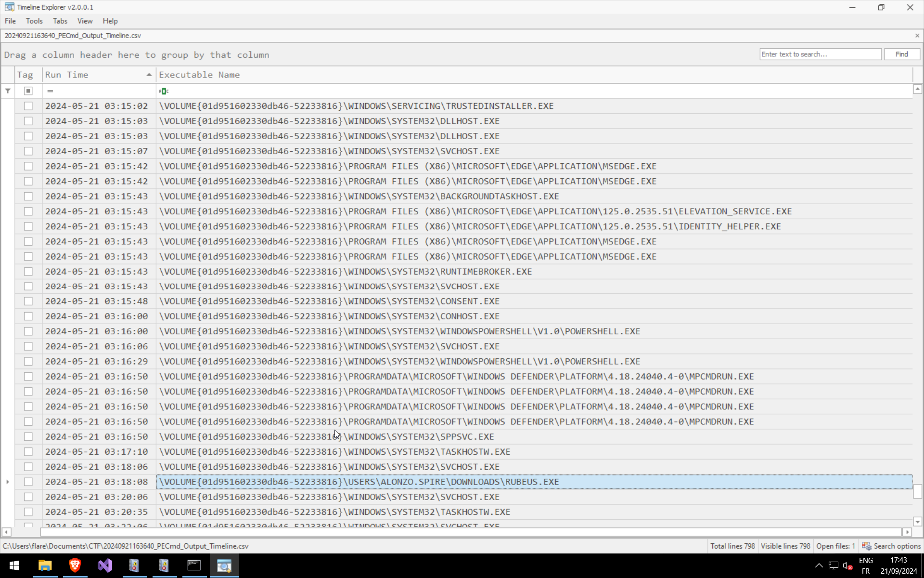
Task: Open the File menu
Action: point(10,21)
